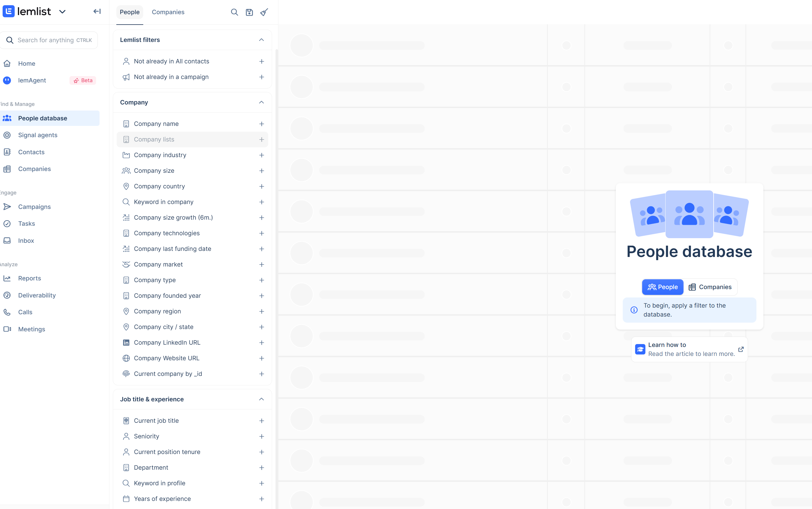Click the Reports chart icon
The width and height of the screenshot is (812, 509).
tap(7, 278)
